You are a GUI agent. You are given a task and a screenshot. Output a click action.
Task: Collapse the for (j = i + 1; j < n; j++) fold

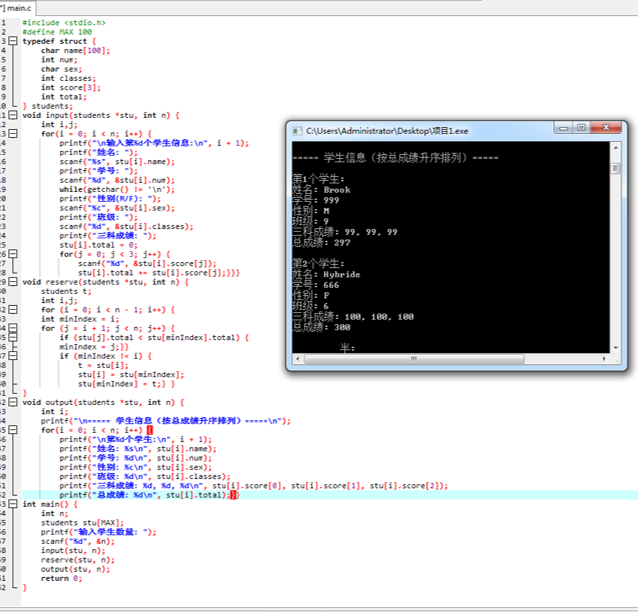13,328
